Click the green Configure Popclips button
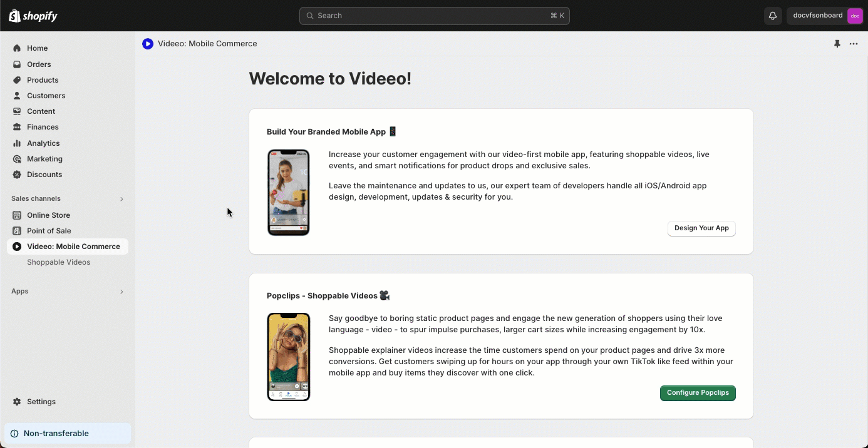The height and width of the screenshot is (448, 868). (x=697, y=393)
